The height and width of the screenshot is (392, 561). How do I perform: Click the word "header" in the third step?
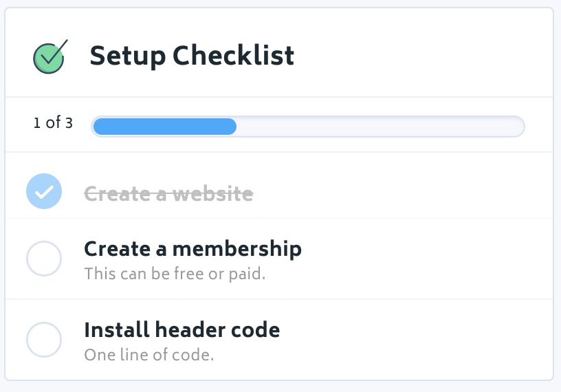(x=190, y=330)
